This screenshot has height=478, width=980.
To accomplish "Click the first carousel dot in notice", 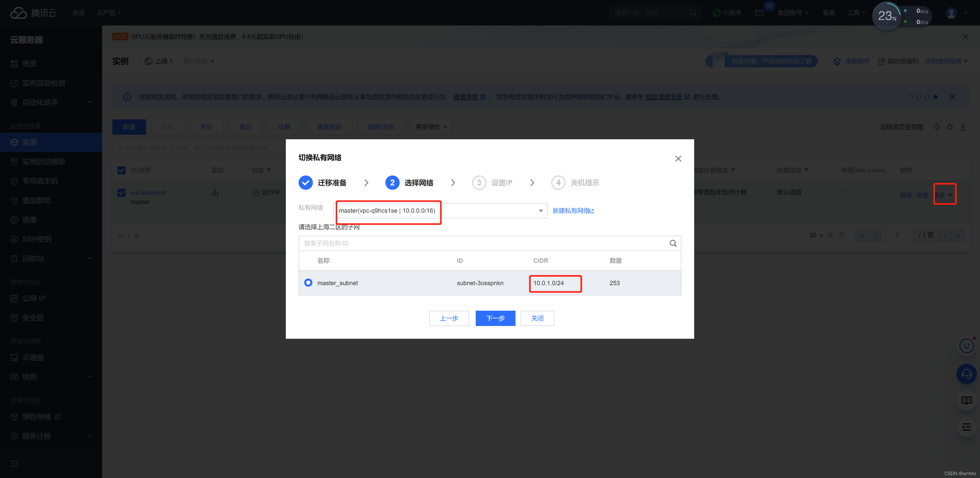I will click(x=911, y=97).
